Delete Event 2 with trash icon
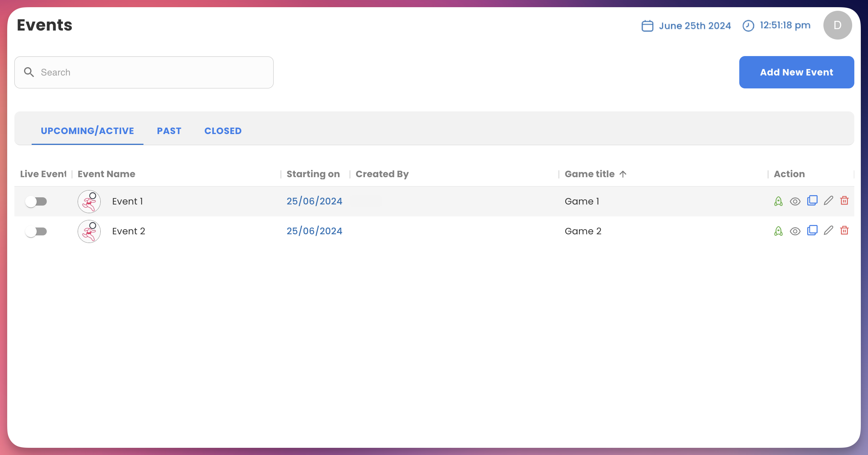 click(x=844, y=230)
